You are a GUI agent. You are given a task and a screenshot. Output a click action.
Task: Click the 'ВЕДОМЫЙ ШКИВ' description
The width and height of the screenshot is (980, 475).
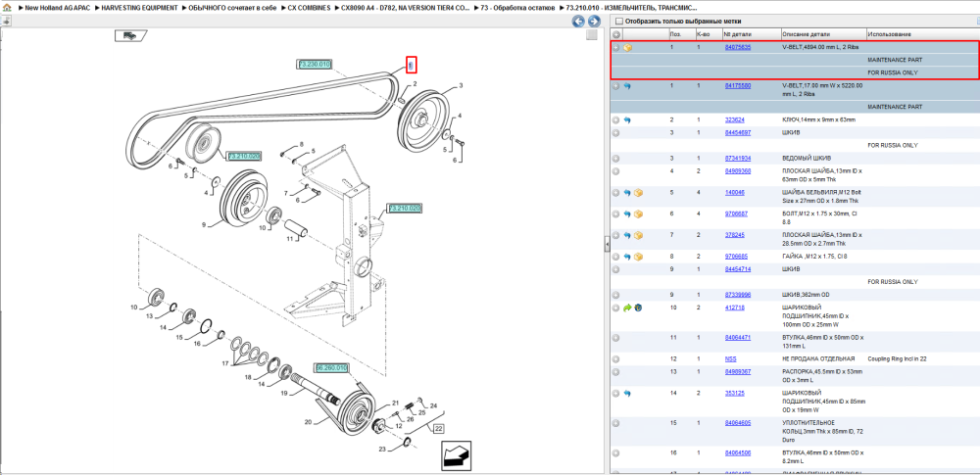(807, 159)
